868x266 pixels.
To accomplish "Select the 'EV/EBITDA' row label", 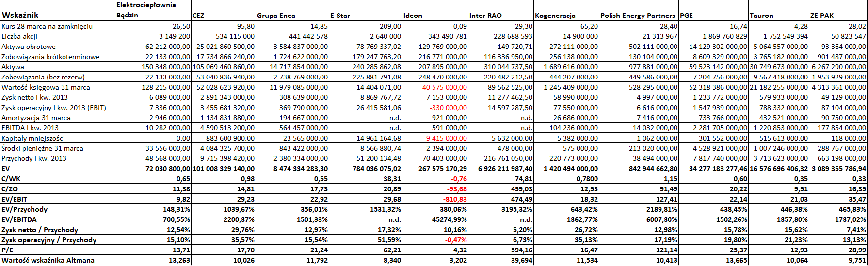I will [19, 219].
